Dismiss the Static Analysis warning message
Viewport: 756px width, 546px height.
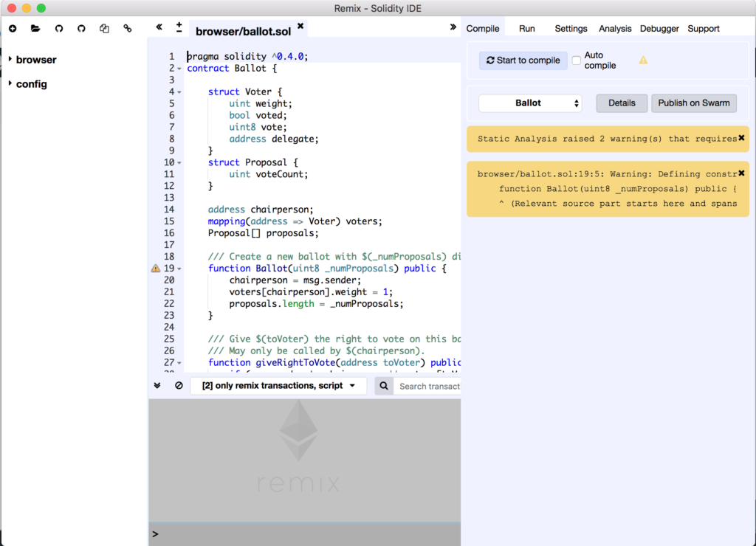coord(741,138)
